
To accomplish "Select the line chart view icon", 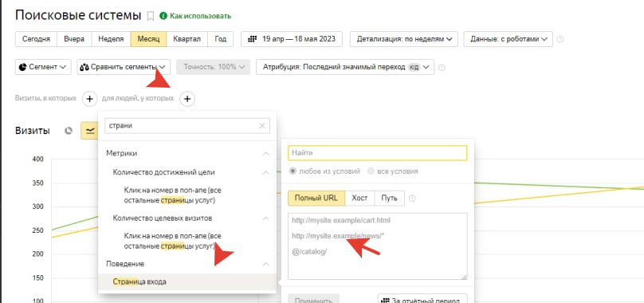I will tap(89, 131).
